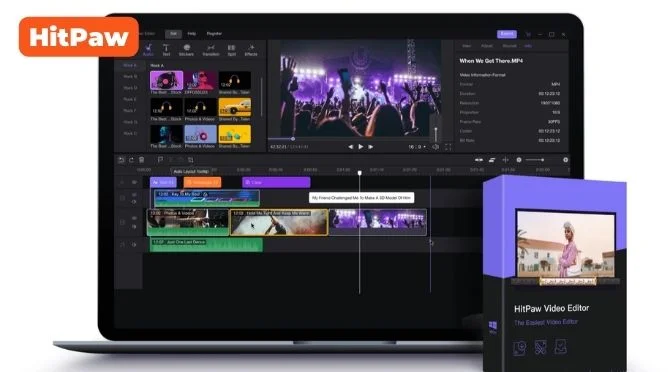Click the shopping cart icon beside Export
Viewport: 670px width, 372px height.
pyautogui.click(x=528, y=34)
